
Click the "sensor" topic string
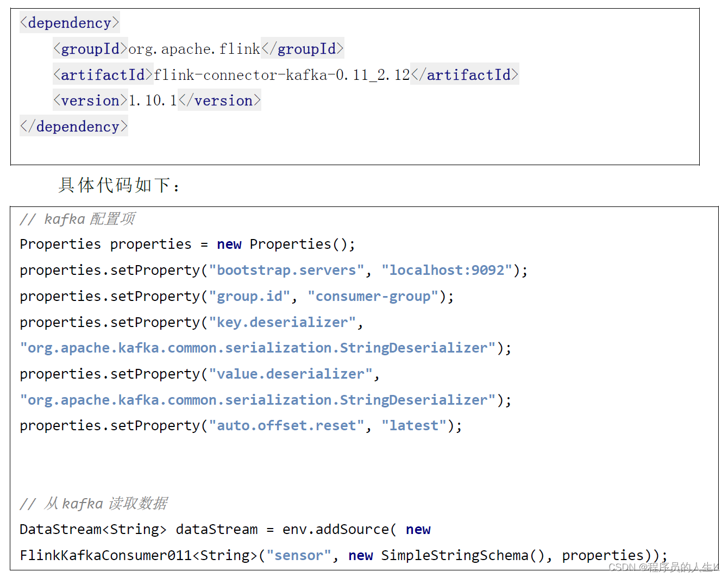point(299,555)
